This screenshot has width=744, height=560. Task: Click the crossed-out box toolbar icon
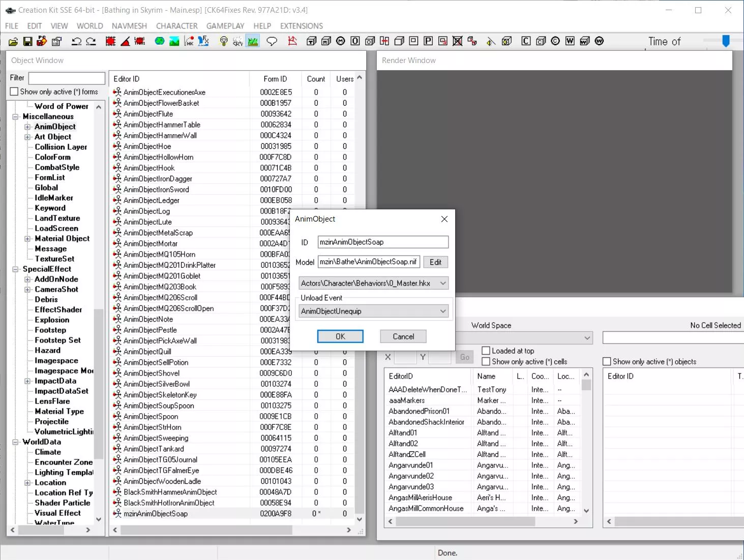pos(458,41)
